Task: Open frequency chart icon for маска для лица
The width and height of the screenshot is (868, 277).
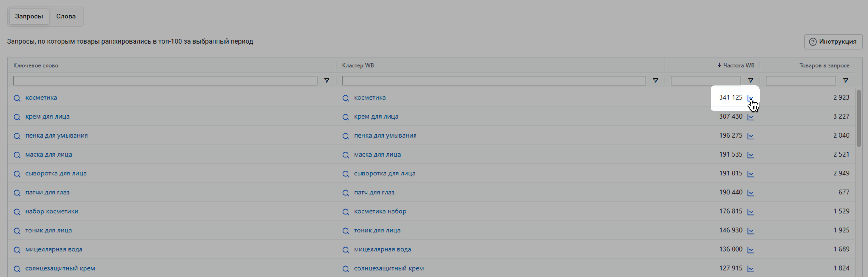Action: [750, 155]
